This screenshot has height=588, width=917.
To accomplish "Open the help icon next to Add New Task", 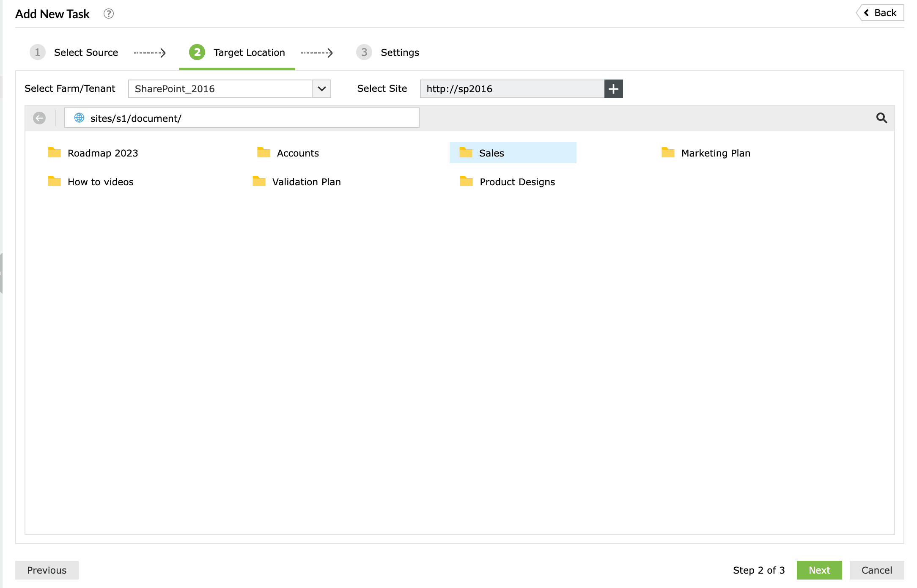I will pos(109,14).
